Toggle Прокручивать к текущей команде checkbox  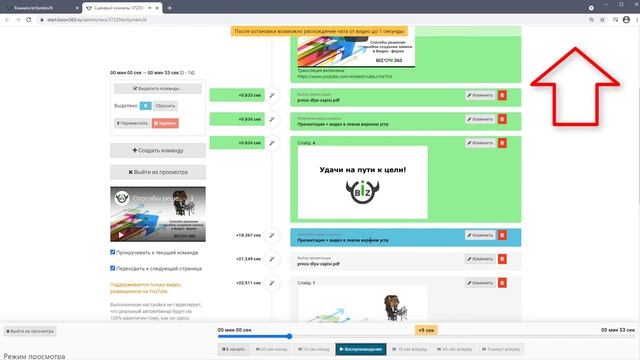(x=113, y=252)
